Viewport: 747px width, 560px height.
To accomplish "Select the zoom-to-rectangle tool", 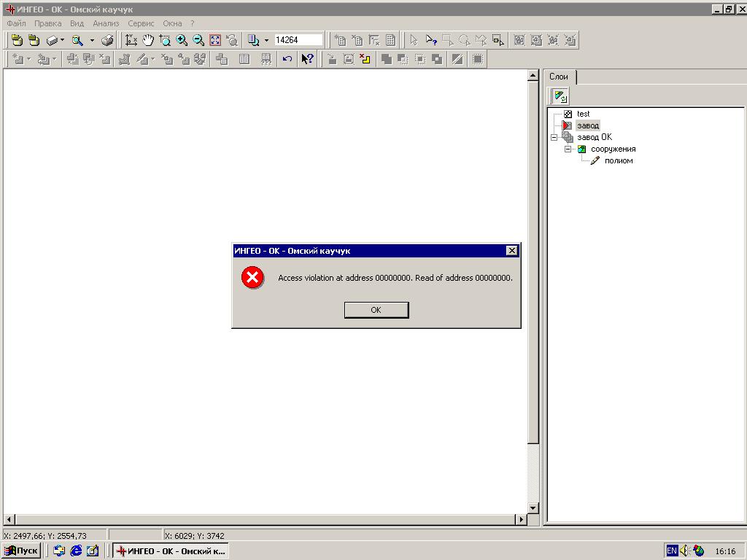I will [165, 41].
